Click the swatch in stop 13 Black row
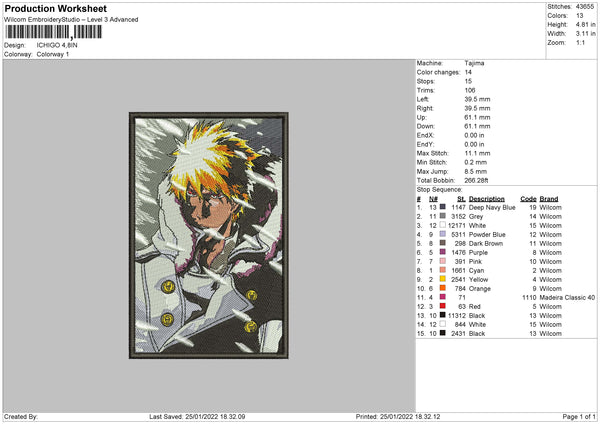The width and height of the screenshot is (600, 424). tap(443, 315)
